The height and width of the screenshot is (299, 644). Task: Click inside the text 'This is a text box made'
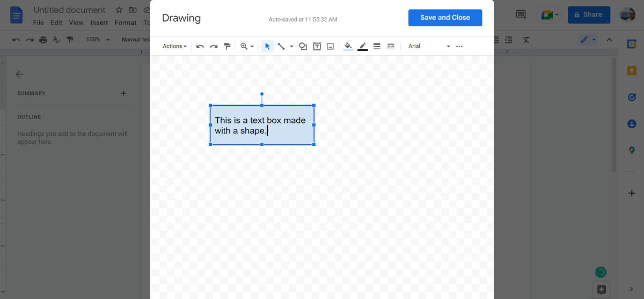[260, 120]
